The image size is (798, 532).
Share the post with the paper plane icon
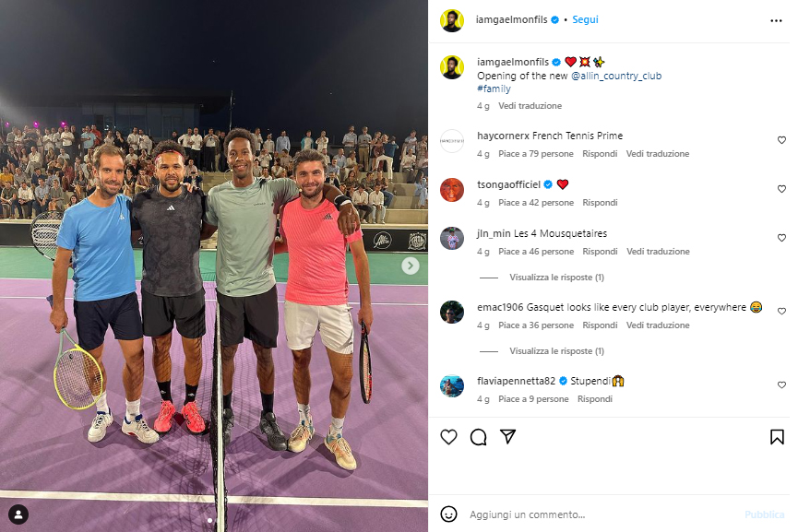tap(508, 436)
